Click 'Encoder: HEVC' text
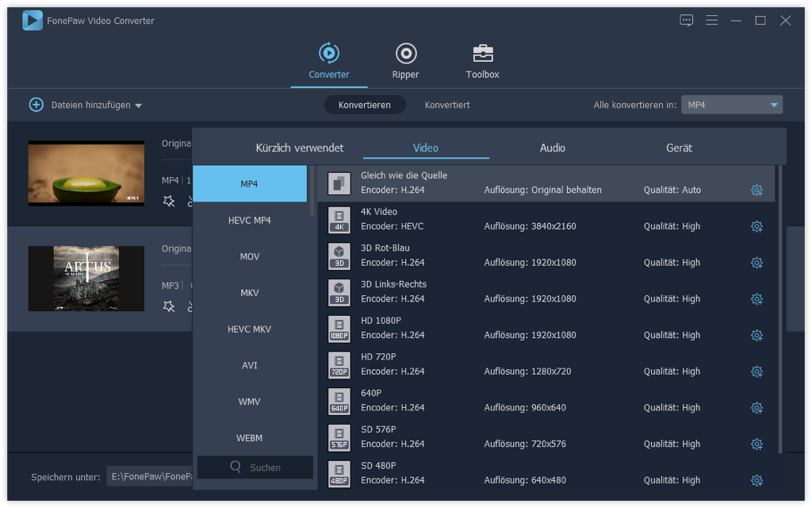The height and width of the screenshot is (508, 812). coord(392,226)
